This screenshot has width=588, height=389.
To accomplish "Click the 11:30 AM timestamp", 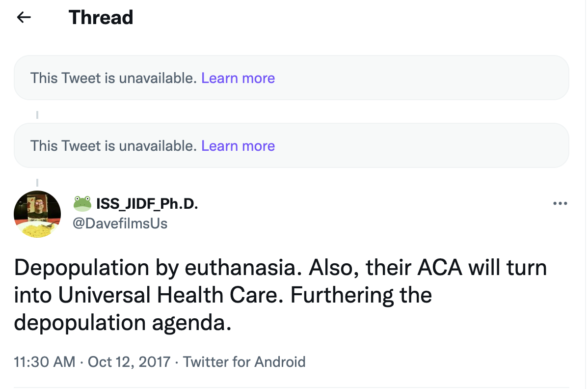I will tap(45, 362).
